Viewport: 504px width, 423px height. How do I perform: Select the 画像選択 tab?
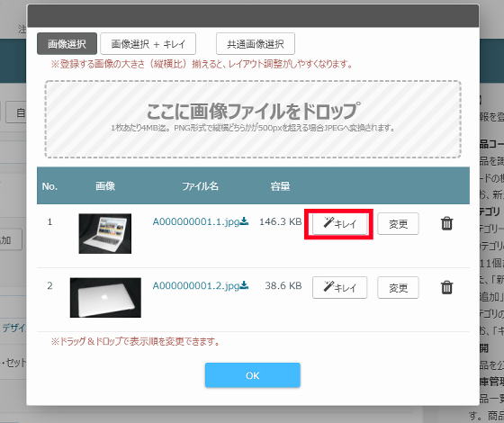tap(67, 44)
